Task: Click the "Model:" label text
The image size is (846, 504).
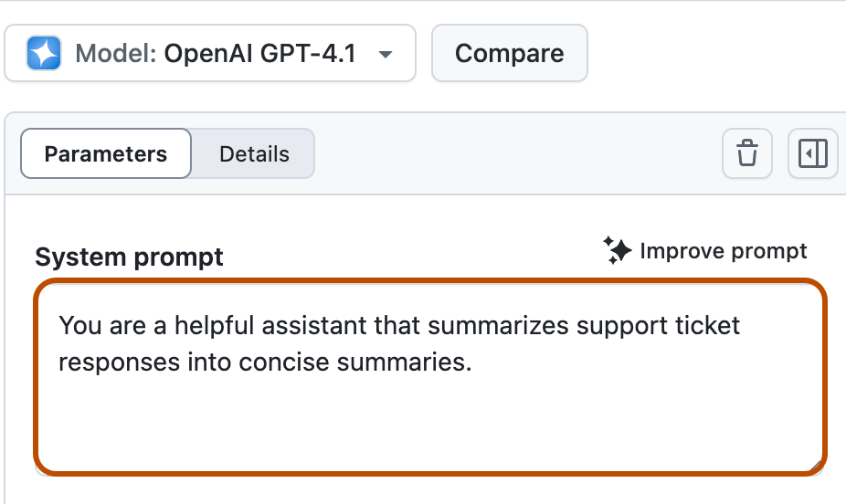Action: click(x=116, y=53)
